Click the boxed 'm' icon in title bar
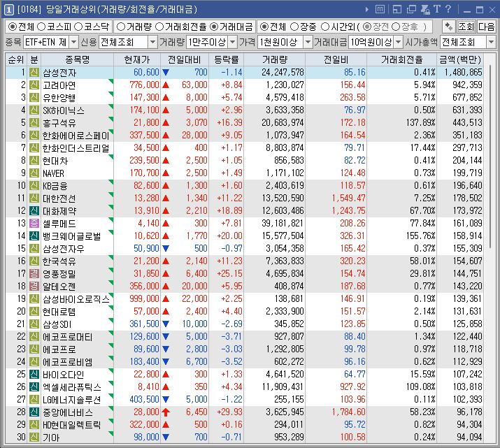Viewport: 500px width, 448px height. [x=380, y=9]
